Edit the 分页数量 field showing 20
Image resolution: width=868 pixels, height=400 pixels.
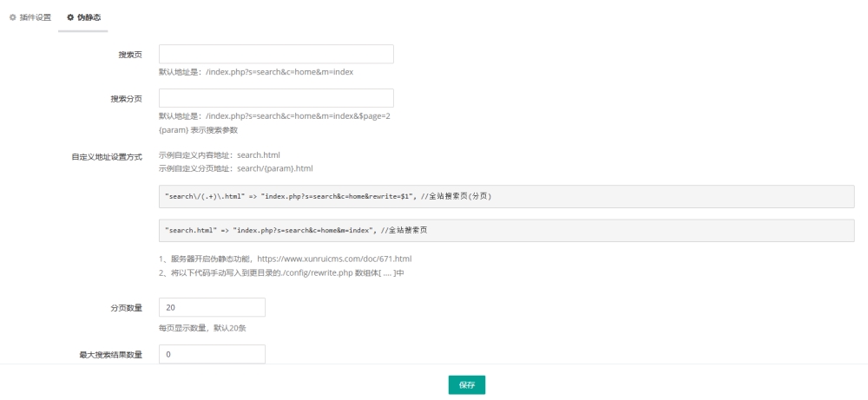[212, 307]
